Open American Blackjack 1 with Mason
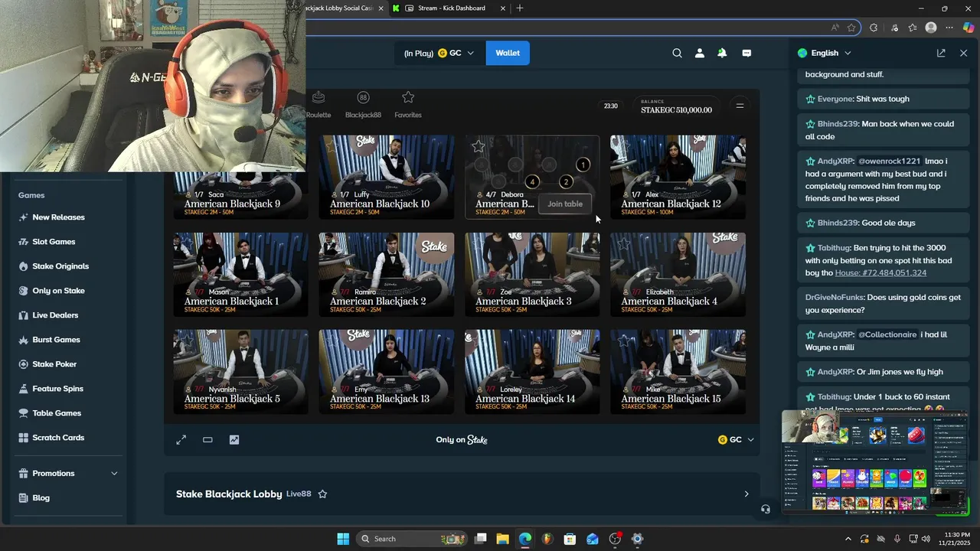980x551 pixels. [240, 275]
